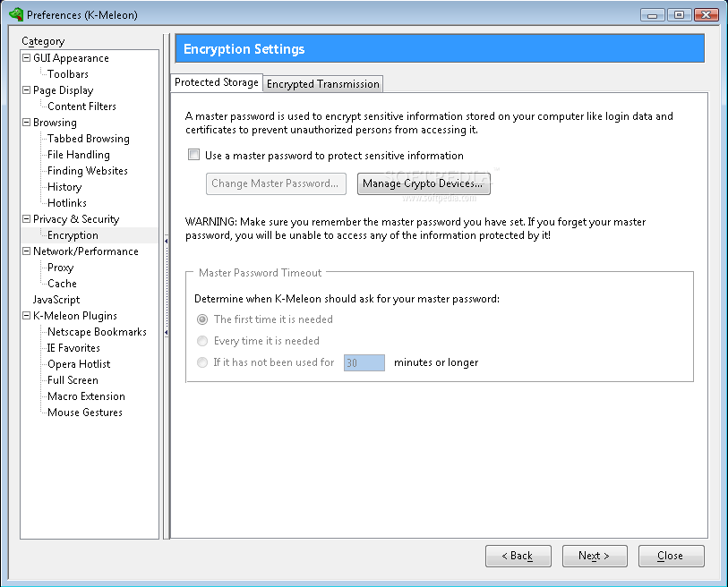The image size is (728, 587).
Task: Select Hotlinks in the tree
Action: pos(67,203)
